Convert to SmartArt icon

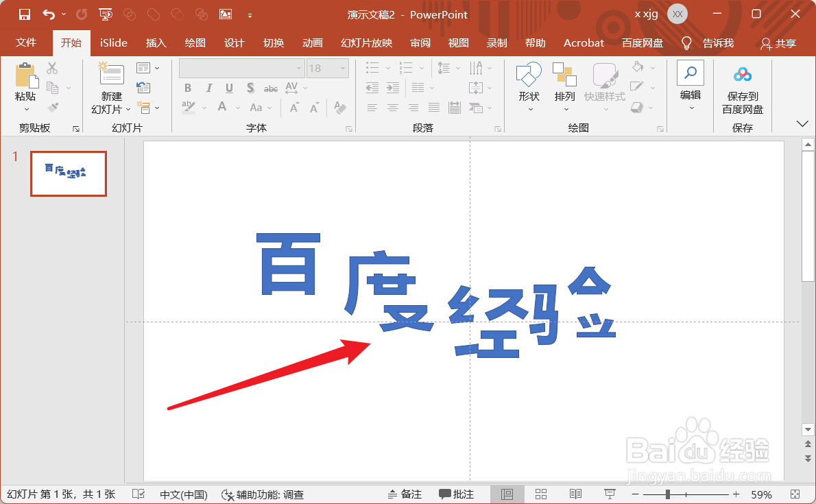(x=476, y=108)
